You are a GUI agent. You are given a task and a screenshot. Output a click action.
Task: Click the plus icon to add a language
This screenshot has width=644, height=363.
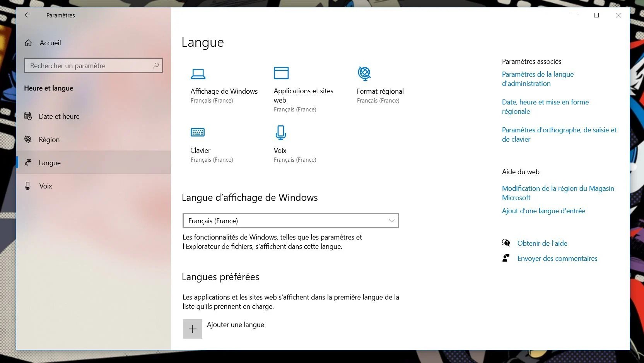193,329
